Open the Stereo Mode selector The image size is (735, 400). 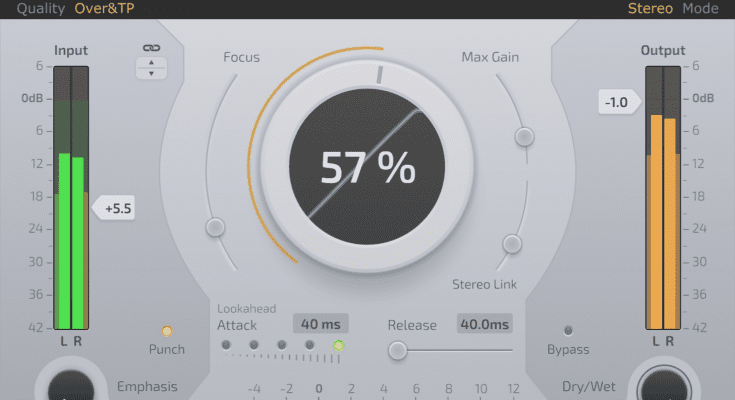tap(673, 9)
